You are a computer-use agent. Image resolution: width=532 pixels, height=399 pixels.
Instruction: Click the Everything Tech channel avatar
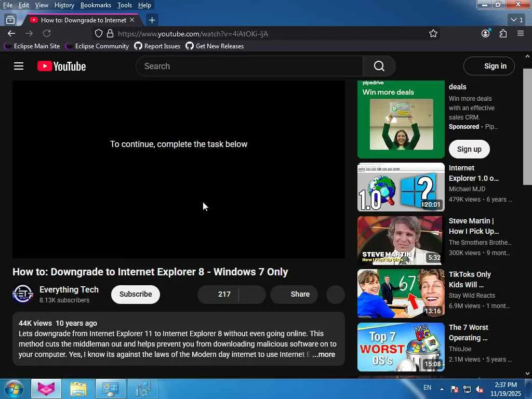pos(23,294)
